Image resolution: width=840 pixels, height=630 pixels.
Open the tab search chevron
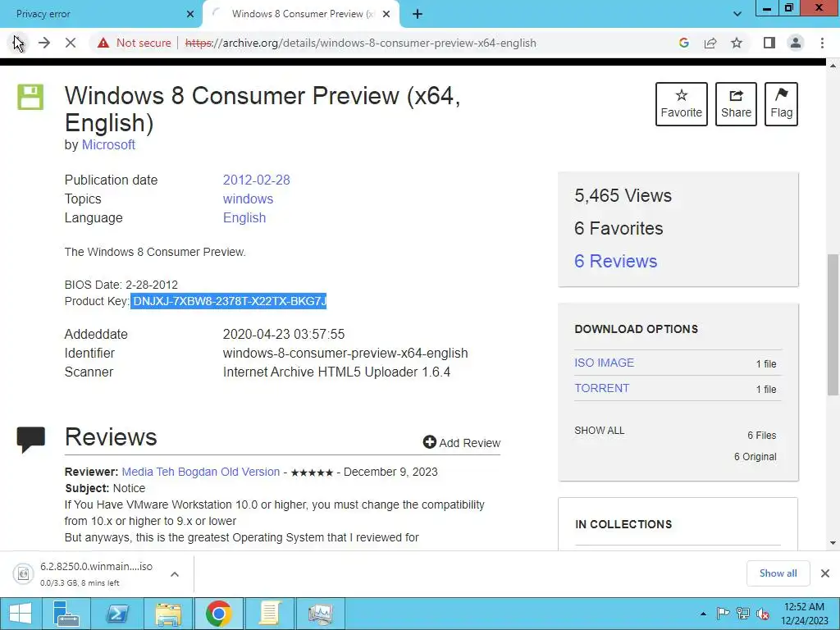click(737, 14)
